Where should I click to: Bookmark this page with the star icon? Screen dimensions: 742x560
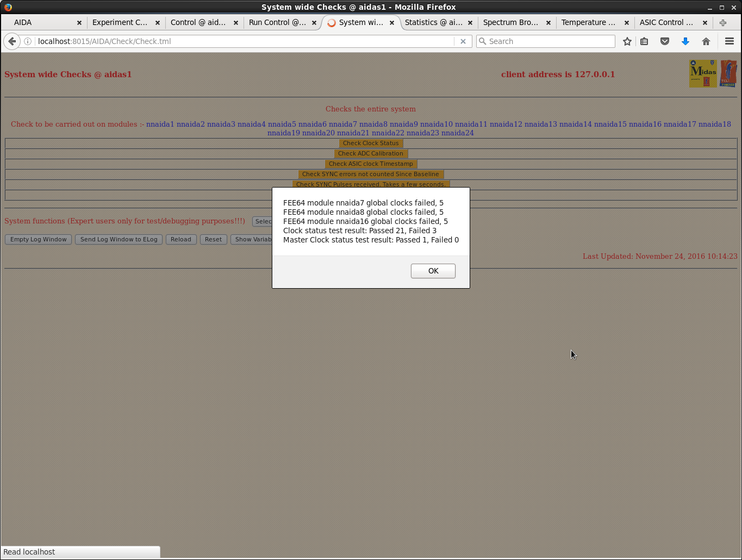tap(627, 41)
